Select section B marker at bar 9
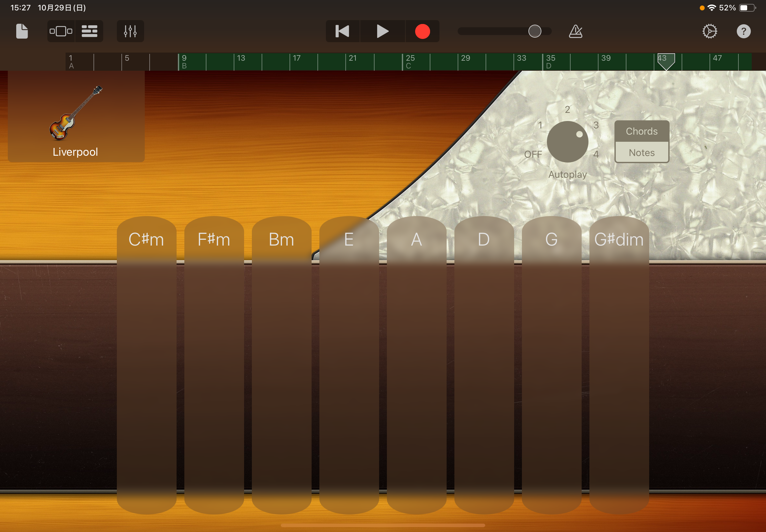The image size is (766, 532). (x=184, y=62)
